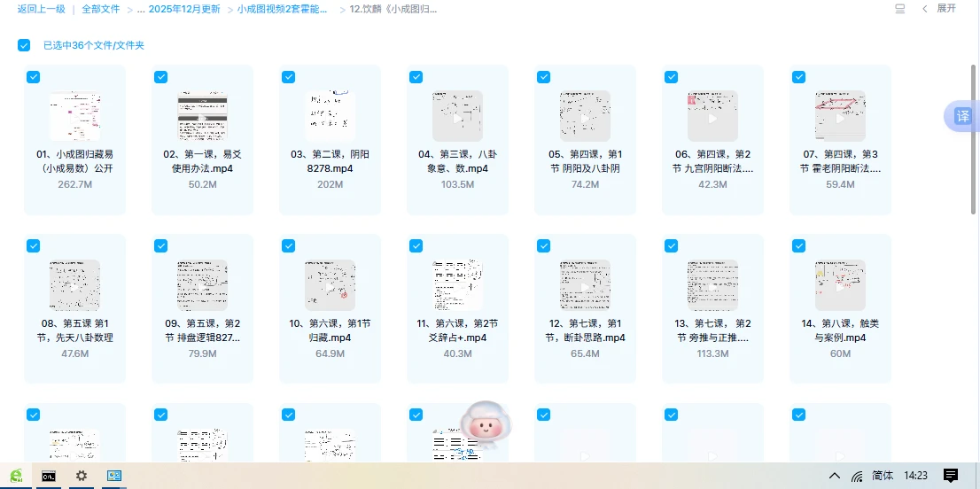
Task: Expand the side panel with 展开
Action: tap(945, 8)
